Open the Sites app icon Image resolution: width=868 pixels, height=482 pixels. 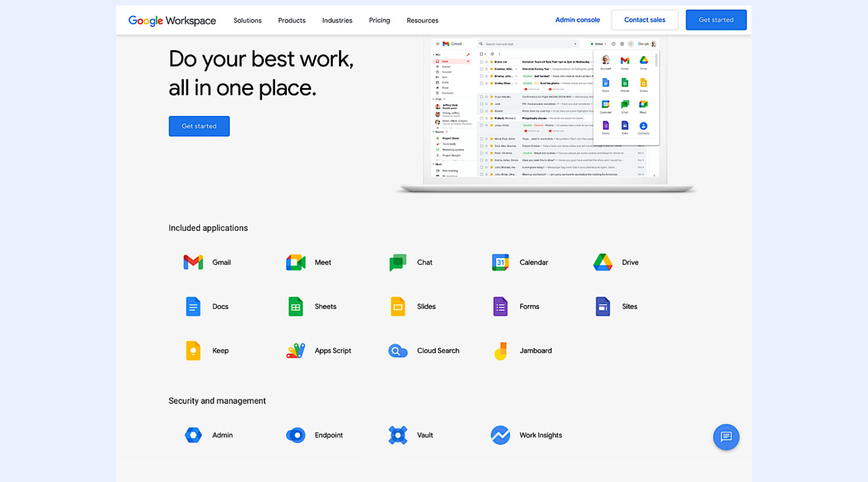click(603, 306)
